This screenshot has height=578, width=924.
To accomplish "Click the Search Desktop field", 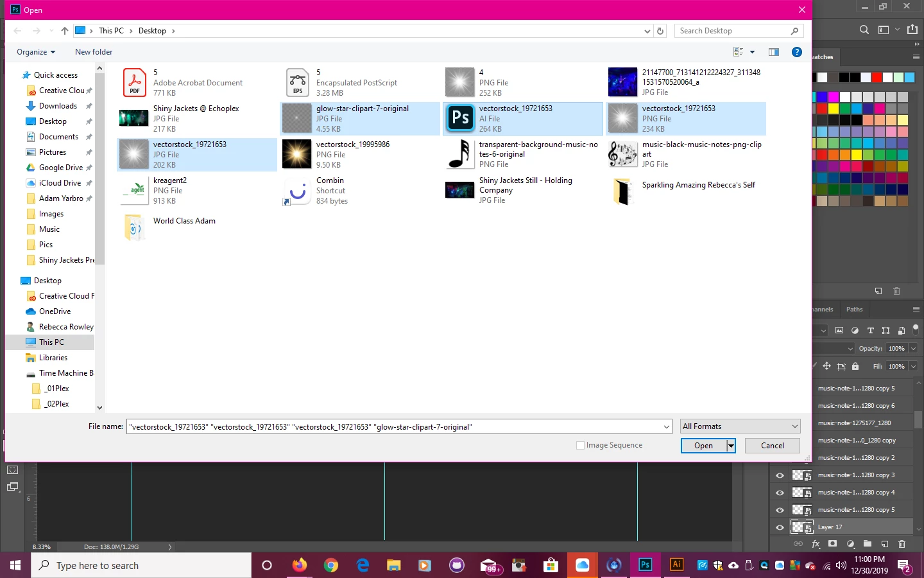I will (x=732, y=31).
